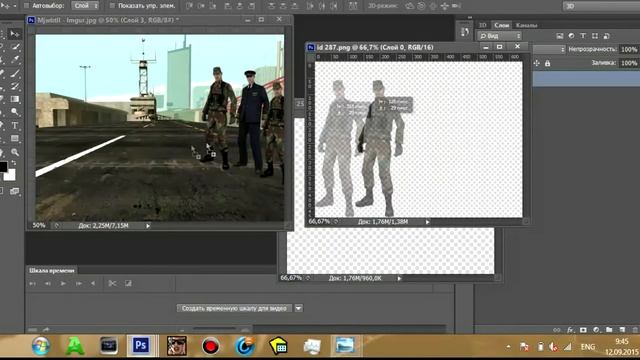640x360 pixels.
Task: Open the 3D workspace dropdown
Action: pos(601,6)
